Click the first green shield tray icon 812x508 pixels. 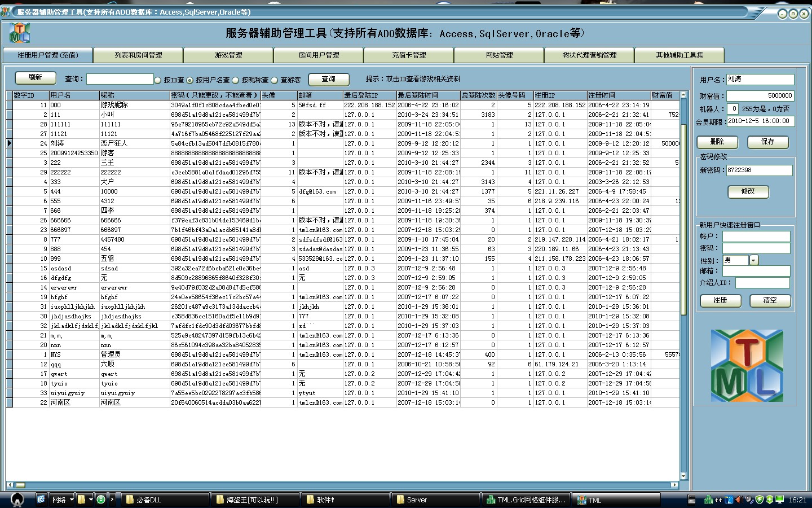[x=760, y=500]
